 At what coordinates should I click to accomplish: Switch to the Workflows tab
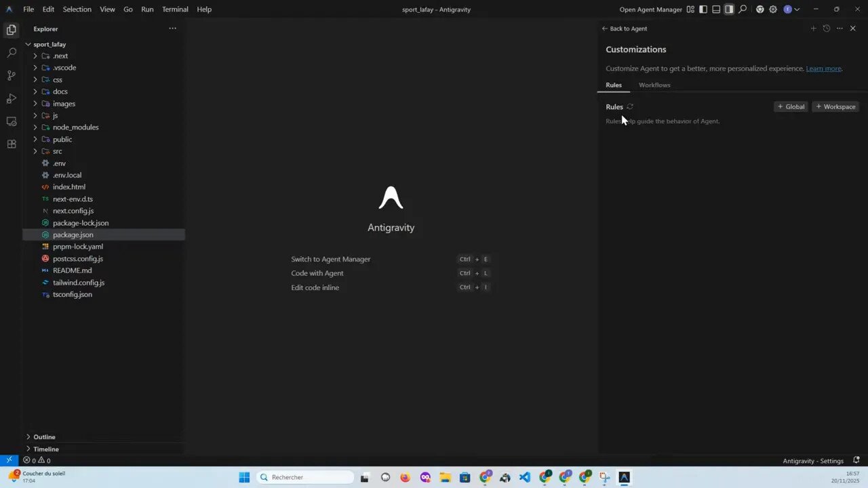click(654, 85)
